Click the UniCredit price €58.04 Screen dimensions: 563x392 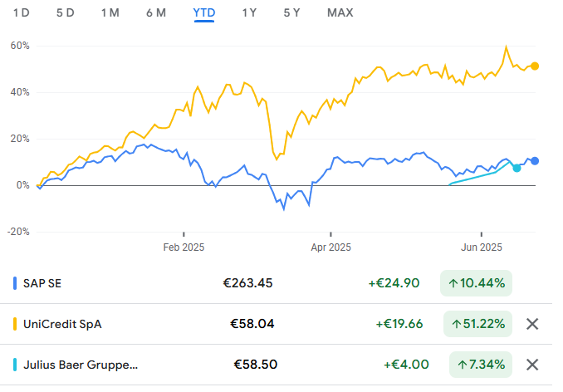coord(252,324)
